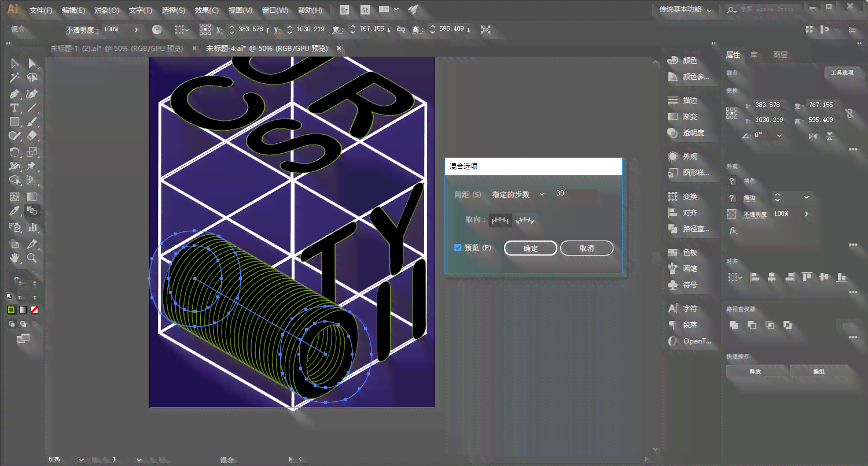Pick the Eraser tool
Image resolution: width=868 pixels, height=466 pixels.
pyautogui.click(x=32, y=136)
